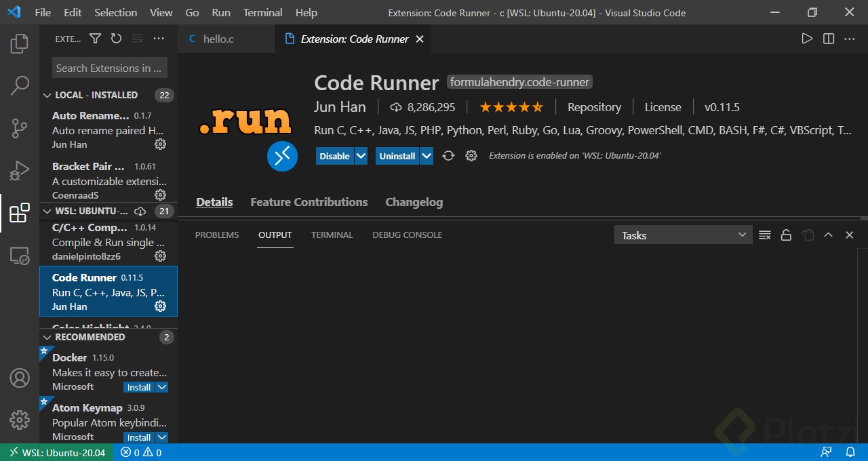Open the Accounts menu icon
868x461 pixels.
tap(20, 378)
